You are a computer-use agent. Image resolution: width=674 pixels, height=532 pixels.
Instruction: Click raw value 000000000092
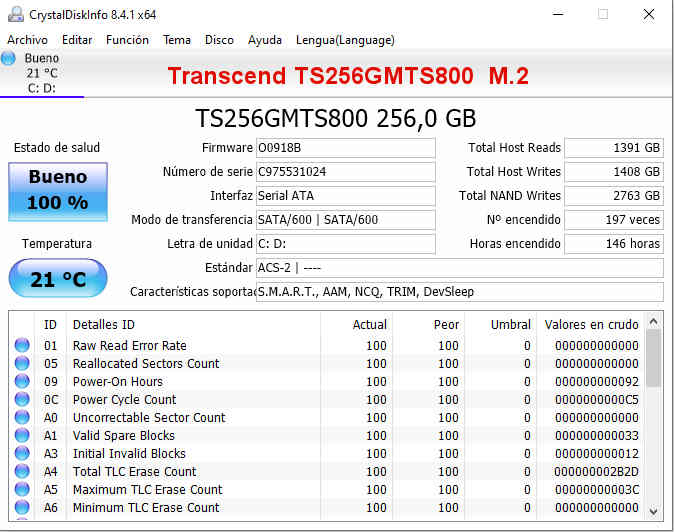click(x=596, y=382)
